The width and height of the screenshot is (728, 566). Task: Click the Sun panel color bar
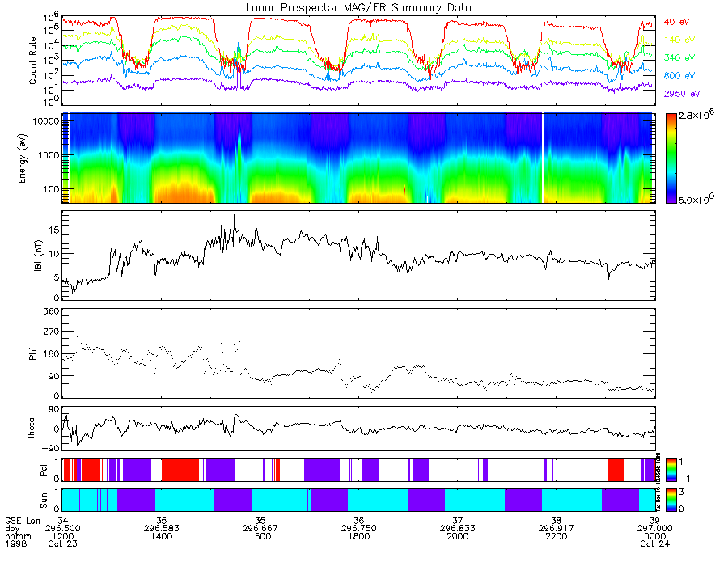point(671,500)
